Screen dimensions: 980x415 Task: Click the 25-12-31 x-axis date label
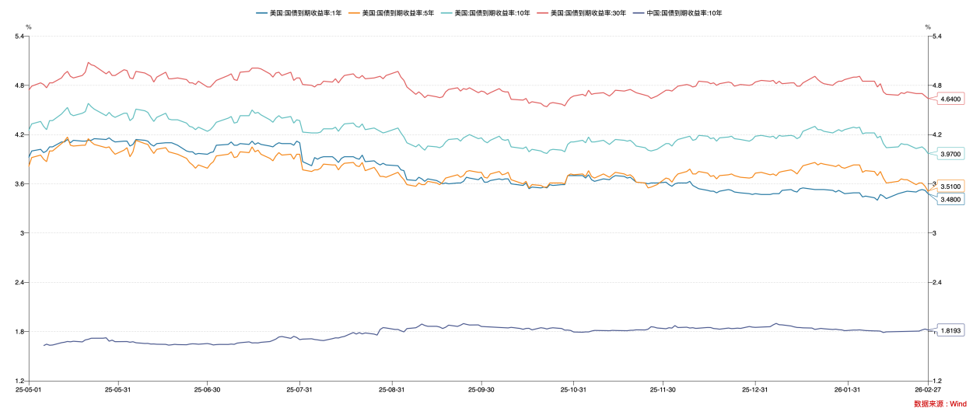click(x=754, y=389)
